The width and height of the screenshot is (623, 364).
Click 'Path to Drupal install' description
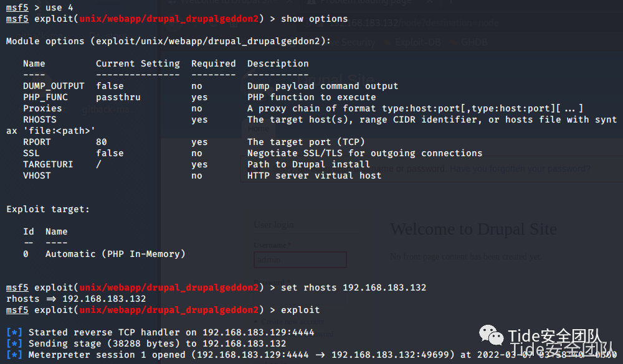[x=309, y=164]
